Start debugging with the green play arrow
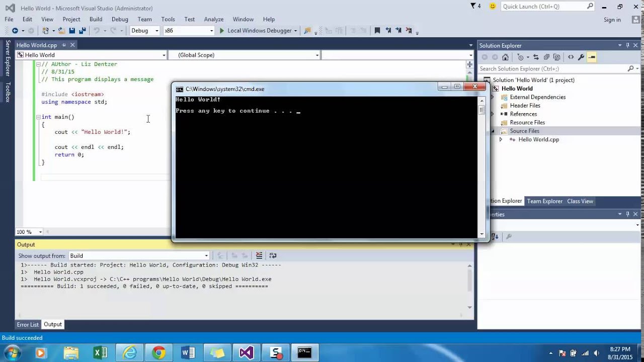Screen dimensions: 644x362 click(221, 31)
